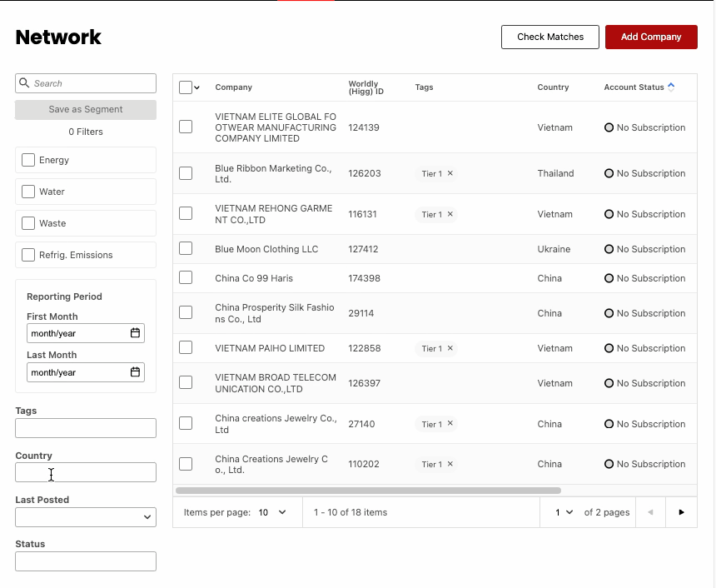Image resolution: width=716 pixels, height=588 pixels.
Task: Click the next page arrow
Action: (x=681, y=512)
